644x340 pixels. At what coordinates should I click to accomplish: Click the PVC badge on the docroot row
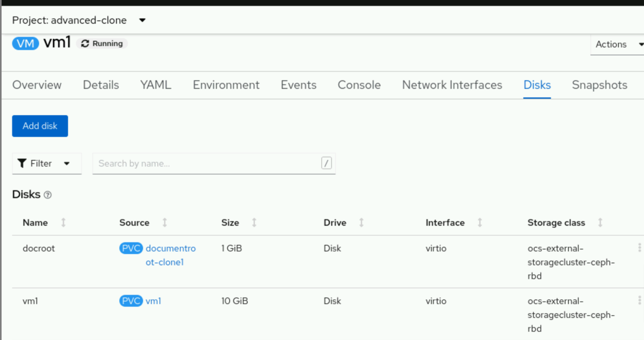[131, 248]
